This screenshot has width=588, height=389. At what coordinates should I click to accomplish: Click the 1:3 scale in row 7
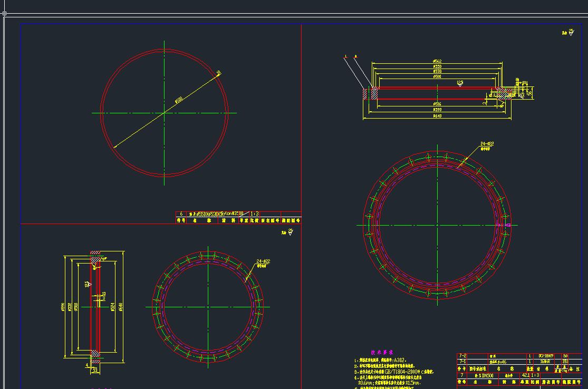click(535, 375)
